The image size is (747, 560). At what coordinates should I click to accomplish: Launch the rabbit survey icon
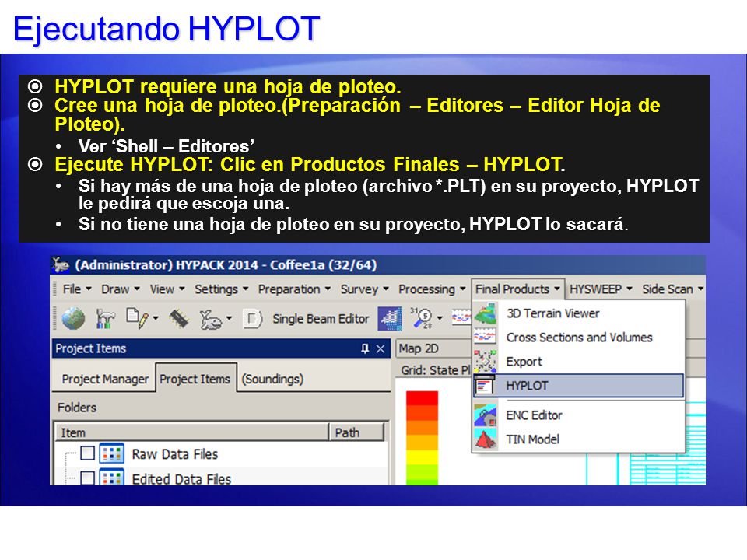coord(210,319)
